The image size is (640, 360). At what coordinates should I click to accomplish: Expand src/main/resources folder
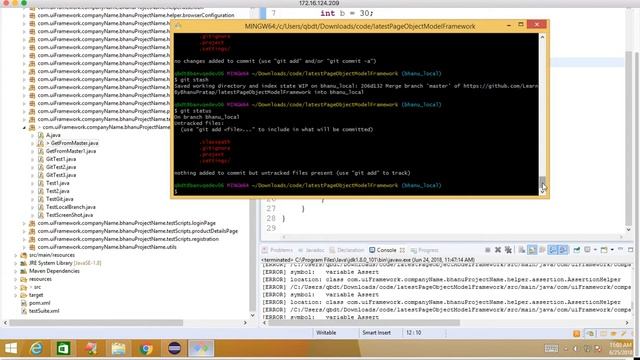tap(16, 255)
